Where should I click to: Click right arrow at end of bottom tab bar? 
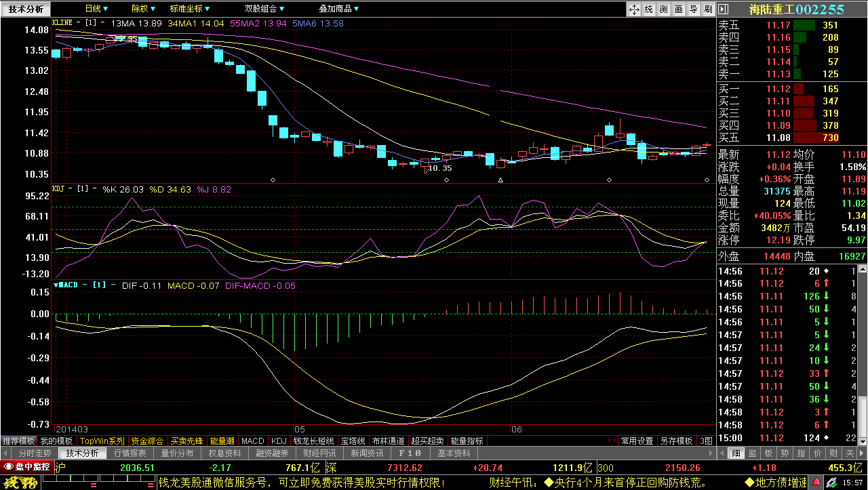pos(710,453)
